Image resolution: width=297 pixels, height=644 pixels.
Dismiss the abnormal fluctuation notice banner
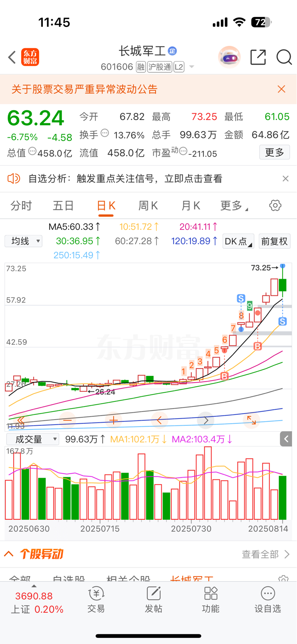(282, 89)
